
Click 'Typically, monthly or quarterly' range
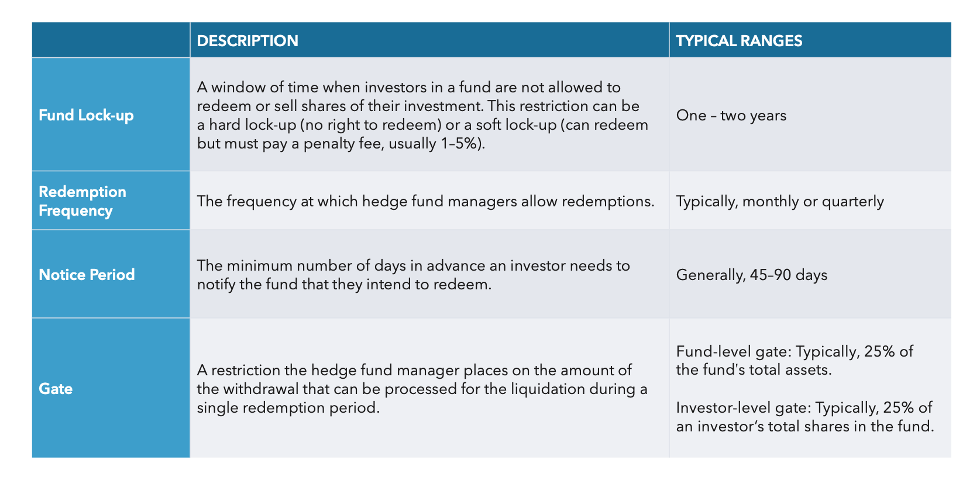tap(779, 202)
